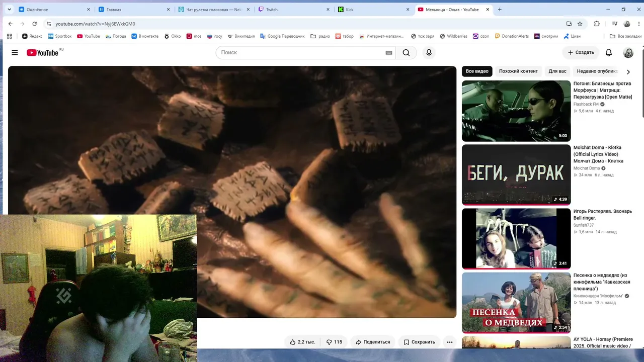Open the tab search dropdown arrow
The image size is (644, 362).
point(9,10)
